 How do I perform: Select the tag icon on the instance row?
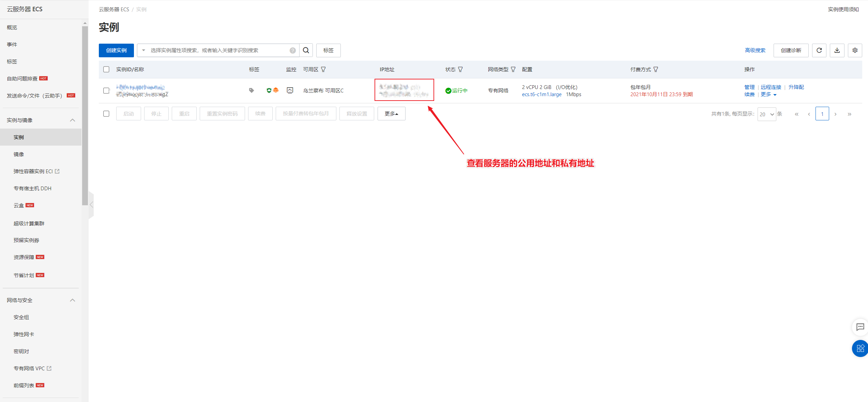[x=251, y=90]
